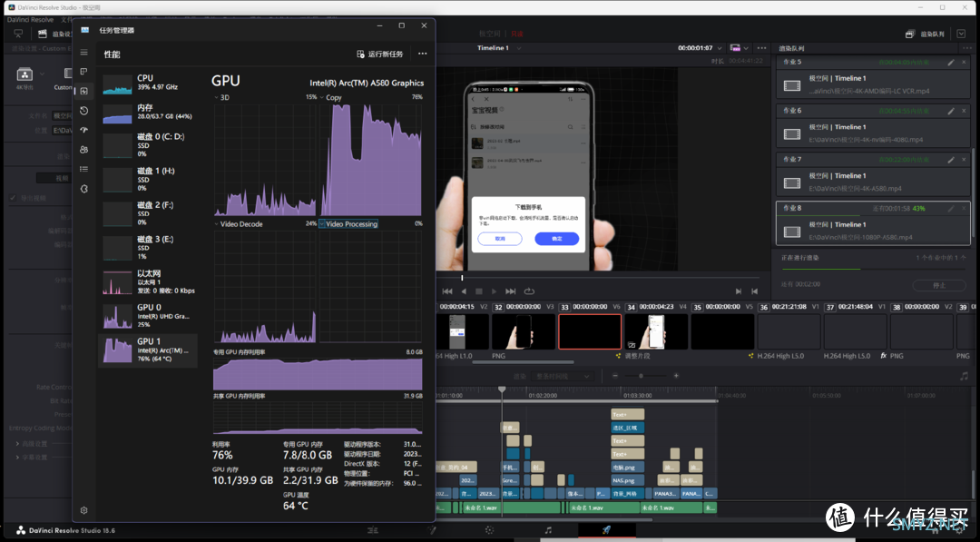The width and height of the screenshot is (980, 542).
Task: Click DaVinci Resolve menu bar item
Action: tap(31, 20)
